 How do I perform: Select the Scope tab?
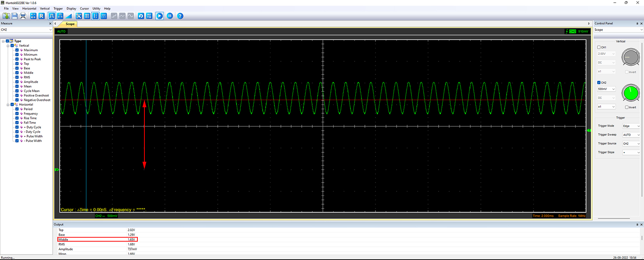click(70, 24)
